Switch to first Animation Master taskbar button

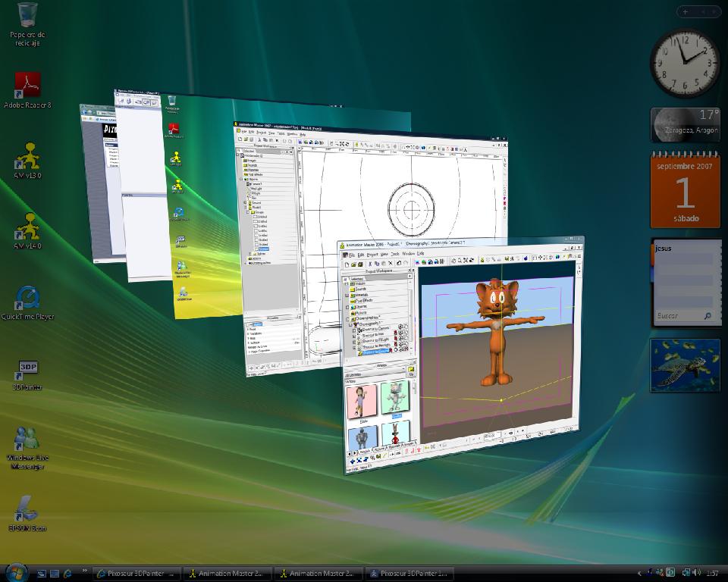click(x=226, y=574)
